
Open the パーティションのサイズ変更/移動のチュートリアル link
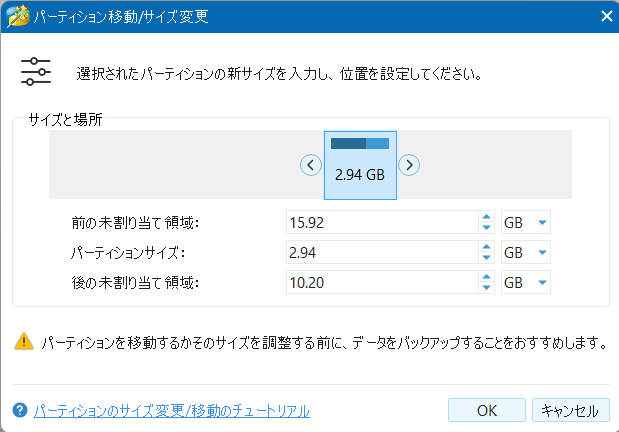[x=171, y=410]
